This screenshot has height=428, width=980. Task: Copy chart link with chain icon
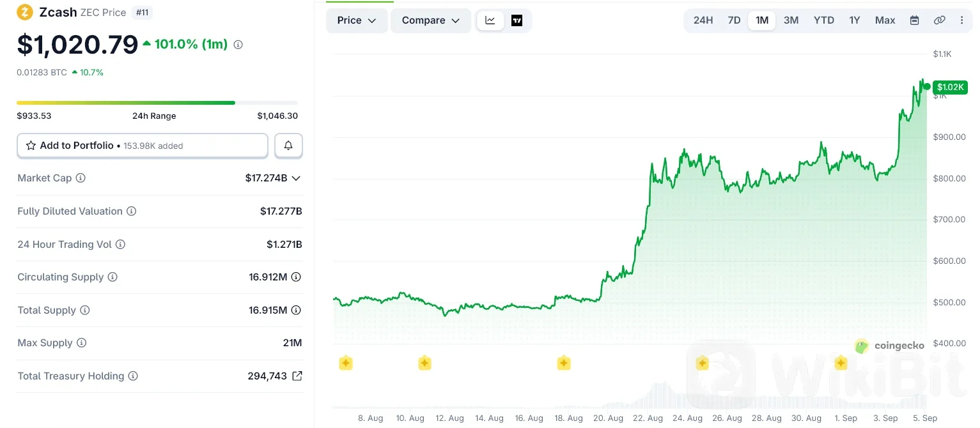coord(939,20)
